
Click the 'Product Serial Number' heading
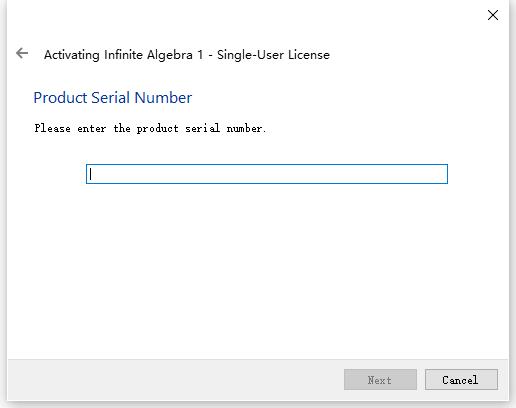(113, 98)
